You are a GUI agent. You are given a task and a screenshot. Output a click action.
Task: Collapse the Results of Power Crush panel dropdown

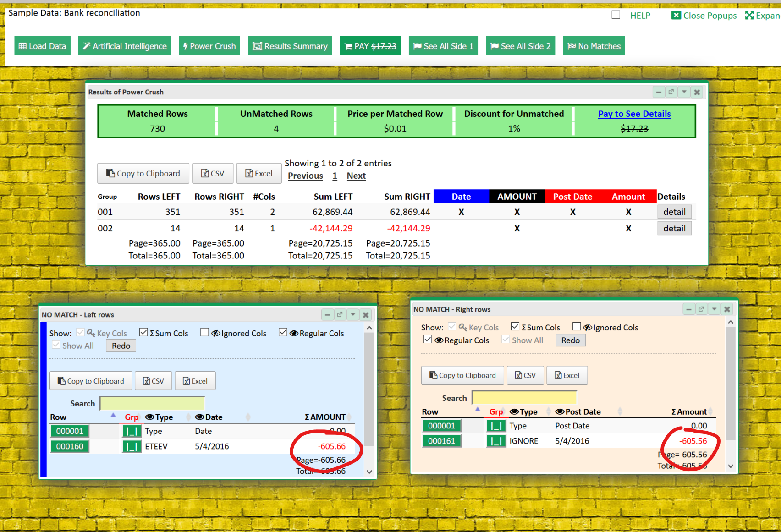click(684, 92)
